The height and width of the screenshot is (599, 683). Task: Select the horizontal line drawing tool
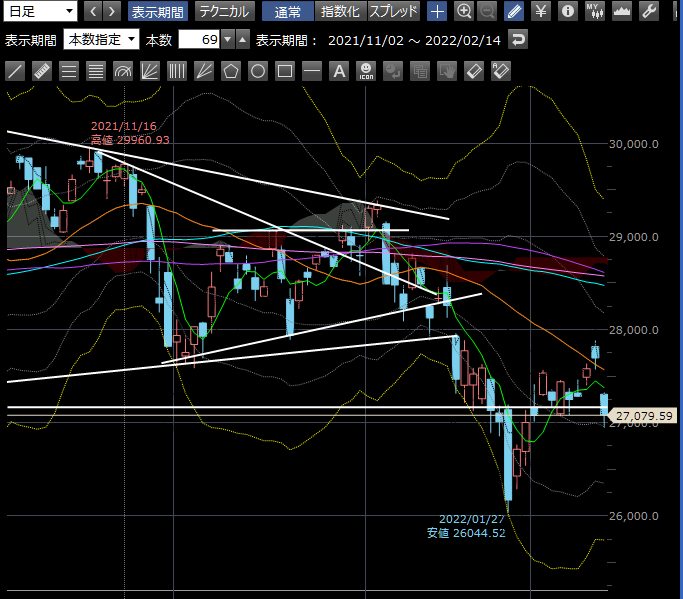[x=312, y=71]
